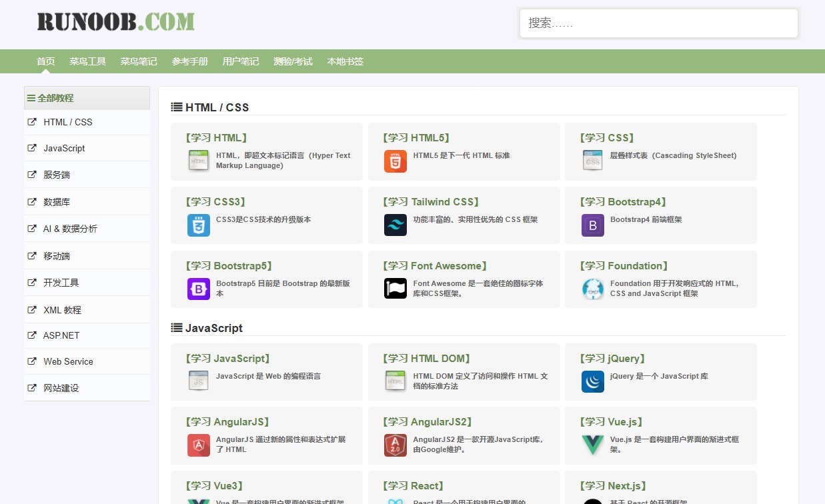
Task: Open the 【学习 React】 tutorial link
Action: tap(413, 486)
